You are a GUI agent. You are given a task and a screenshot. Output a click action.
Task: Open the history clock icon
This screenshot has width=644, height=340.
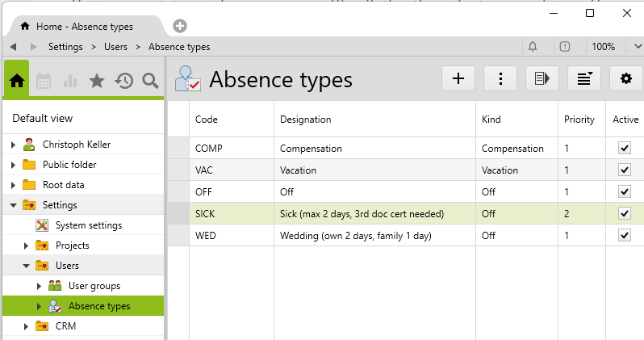(123, 80)
